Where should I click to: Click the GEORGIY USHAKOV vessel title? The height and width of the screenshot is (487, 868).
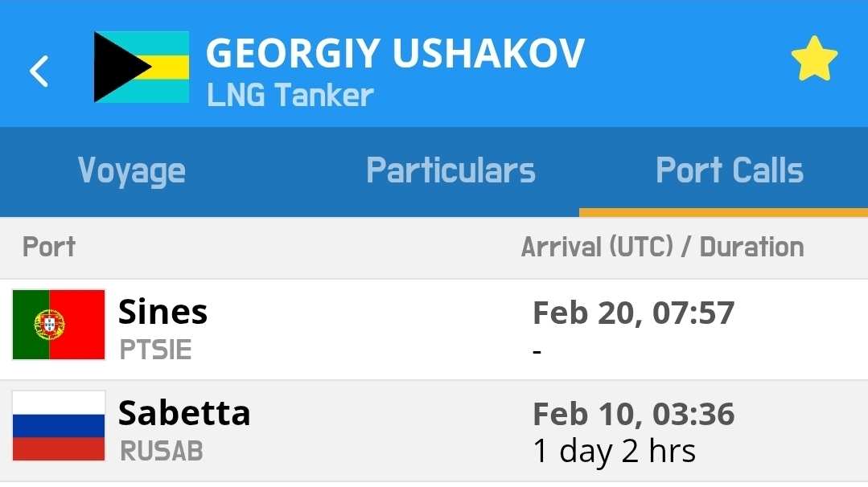tap(395, 53)
